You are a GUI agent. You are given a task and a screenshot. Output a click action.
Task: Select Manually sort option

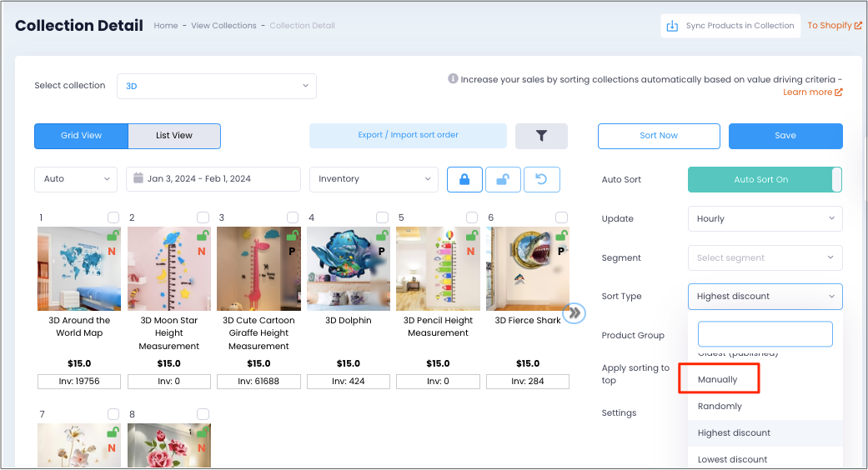pos(717,379)
